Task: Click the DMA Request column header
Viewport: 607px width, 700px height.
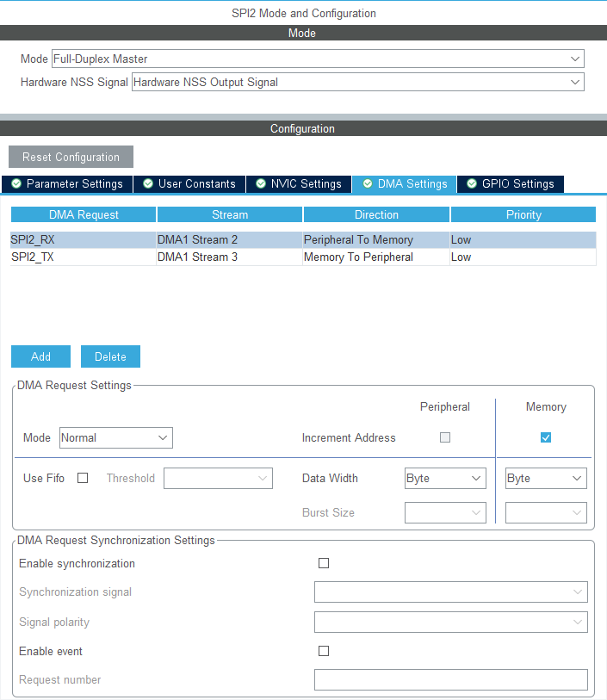Action: pos(84,214)
